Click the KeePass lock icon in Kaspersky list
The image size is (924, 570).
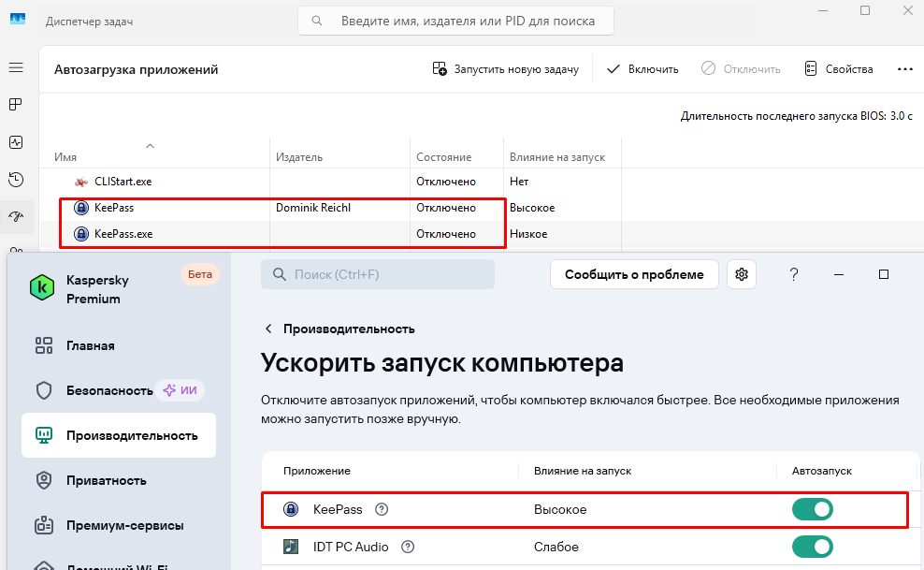(x=291, y=509)
